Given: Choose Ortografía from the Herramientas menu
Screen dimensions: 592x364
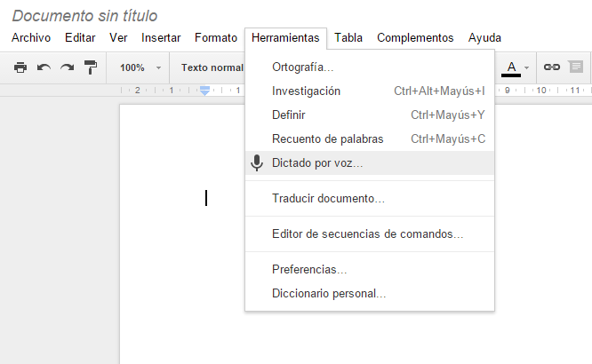Looking at the screenshot, I should pos(303,67).
